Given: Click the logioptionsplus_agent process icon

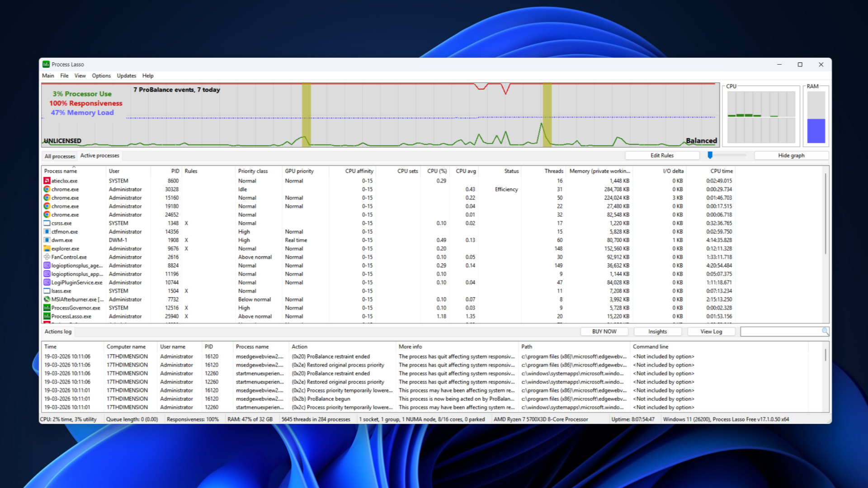Looking at the screenshot, I should click(47, 266).
